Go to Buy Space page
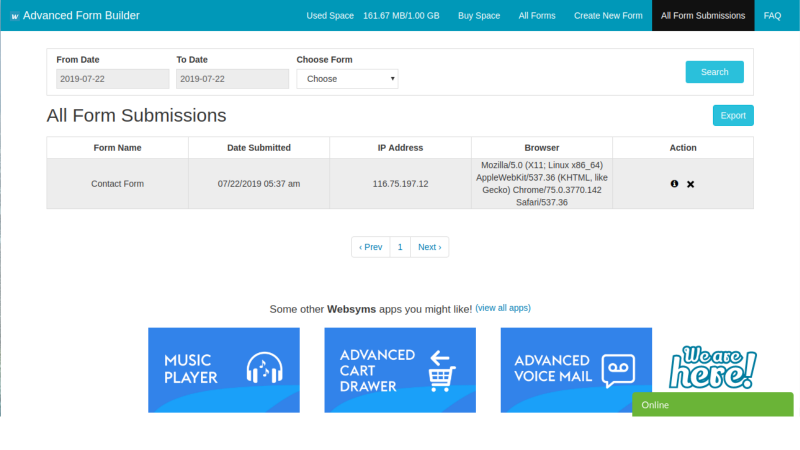The height and width of the screenshot is (450, 800). [479, 16]
